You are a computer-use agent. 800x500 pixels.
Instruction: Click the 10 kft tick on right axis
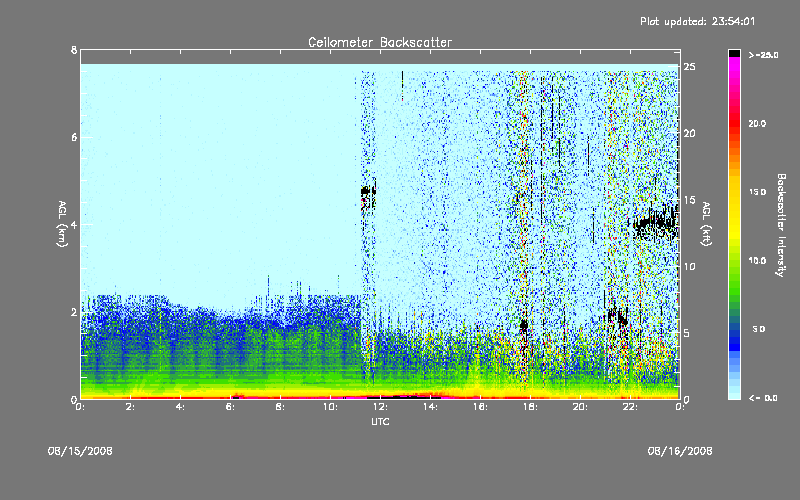coord(689,266)
